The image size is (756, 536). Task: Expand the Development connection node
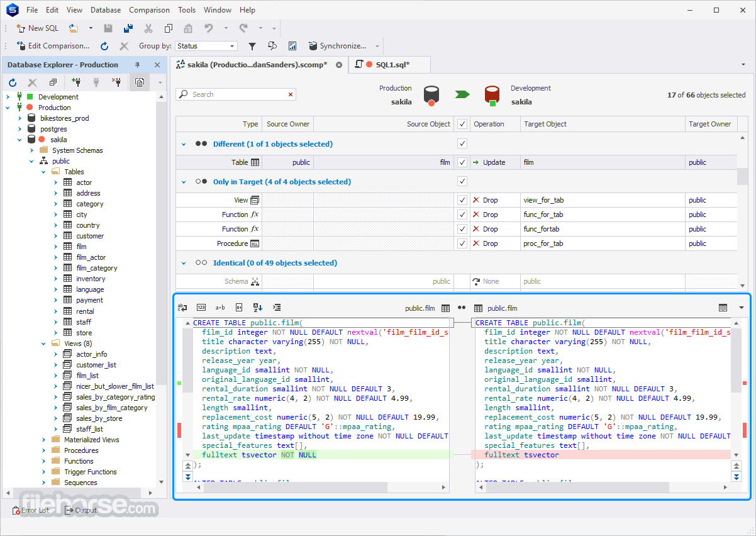[x=8, y=97]
